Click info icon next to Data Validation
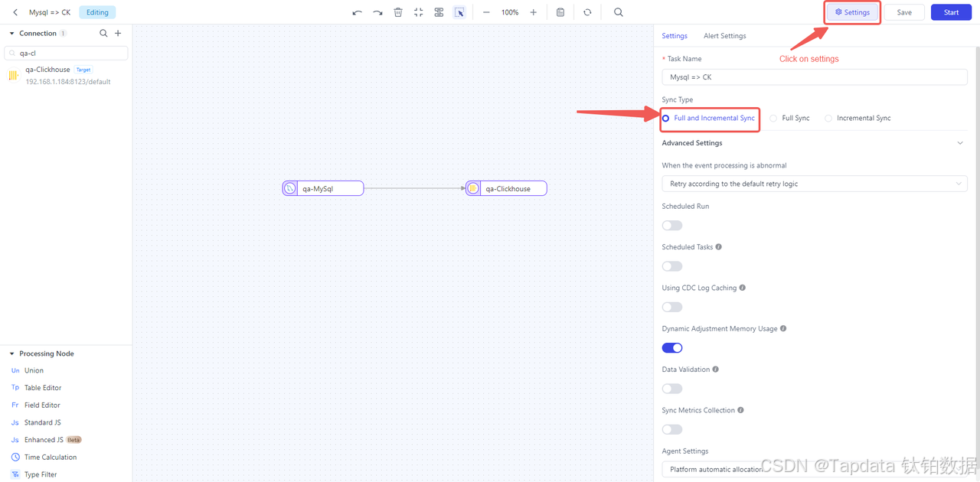Viewport: 980px width, 482px height. click(x=716, y=370)
